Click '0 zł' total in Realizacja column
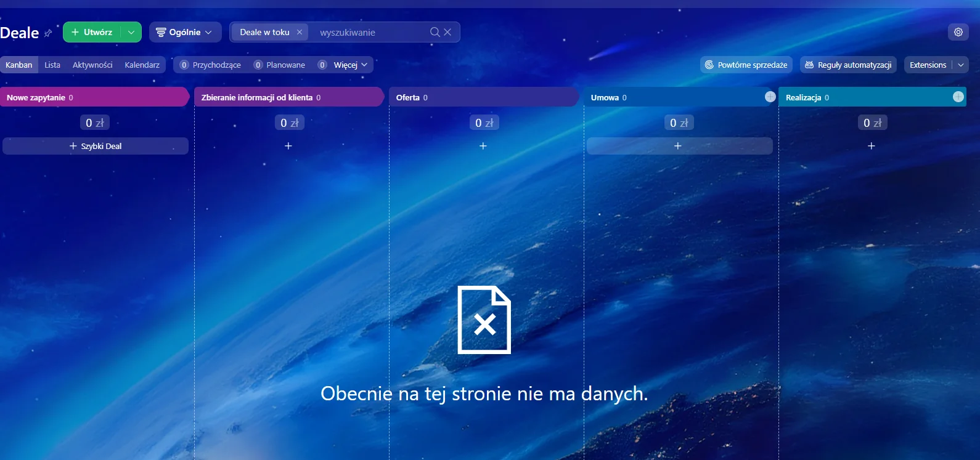980x460 pixels. point(873,123)
